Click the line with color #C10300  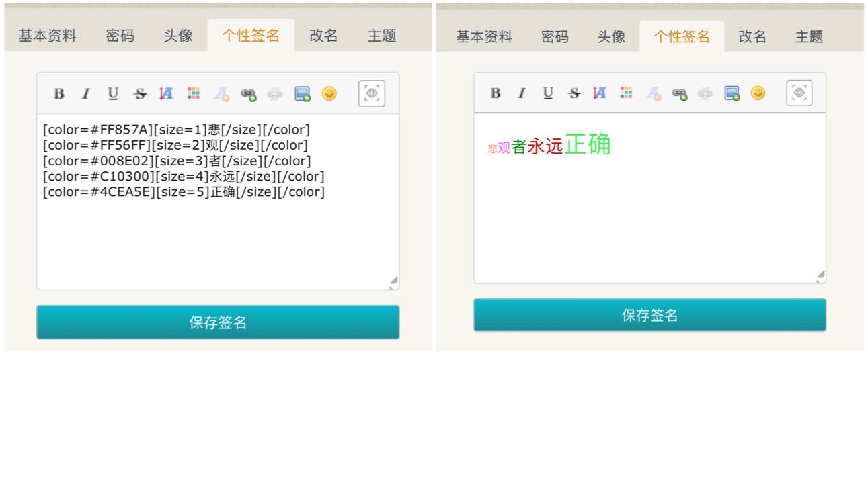click(184, 176)
